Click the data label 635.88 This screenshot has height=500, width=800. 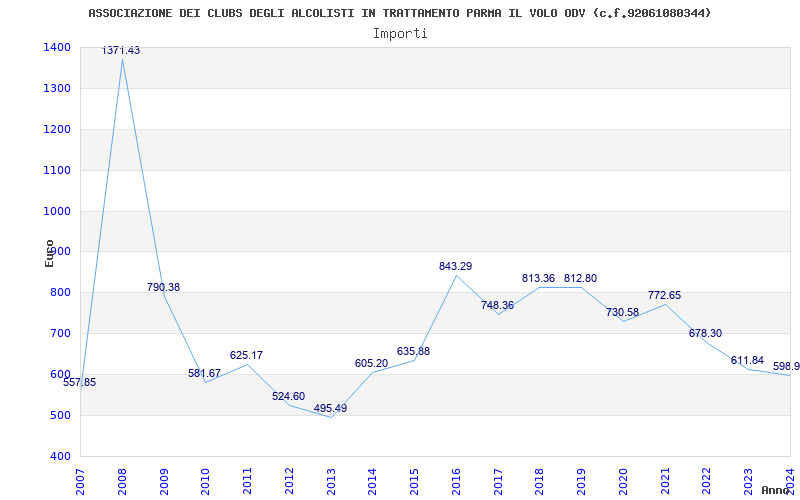point(413,352)
